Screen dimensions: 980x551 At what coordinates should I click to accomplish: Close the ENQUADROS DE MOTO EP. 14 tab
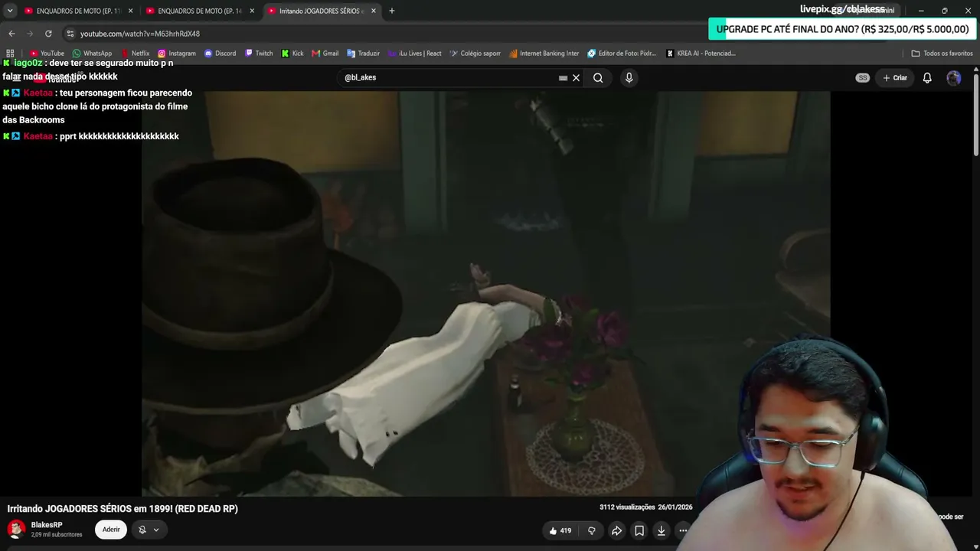[252, 11]
